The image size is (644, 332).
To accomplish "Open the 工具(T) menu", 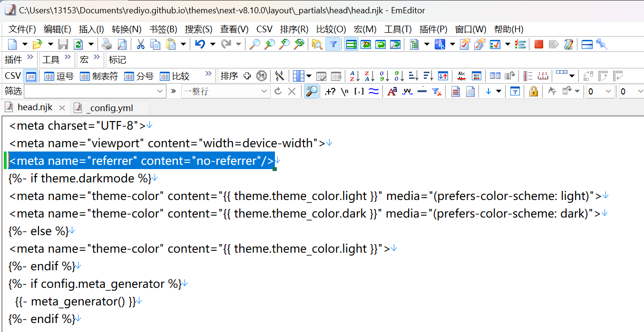I will [x=398, y=29].
